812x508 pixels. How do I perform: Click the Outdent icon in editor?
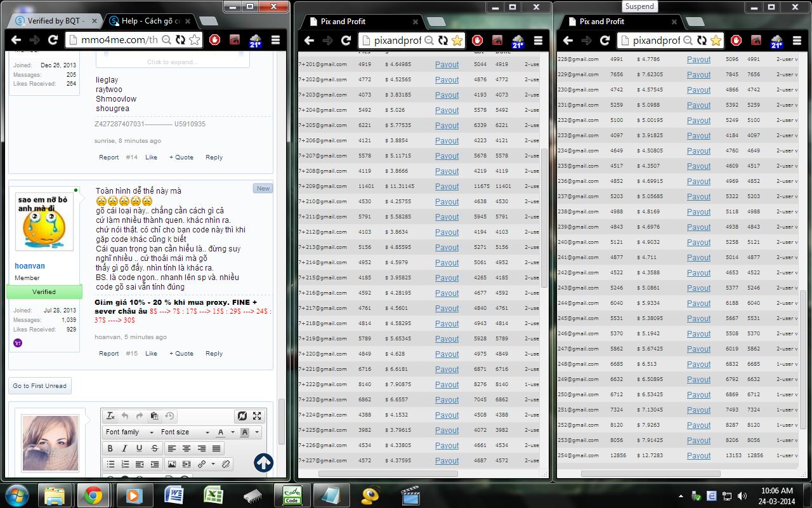click(x=140, y=464)
